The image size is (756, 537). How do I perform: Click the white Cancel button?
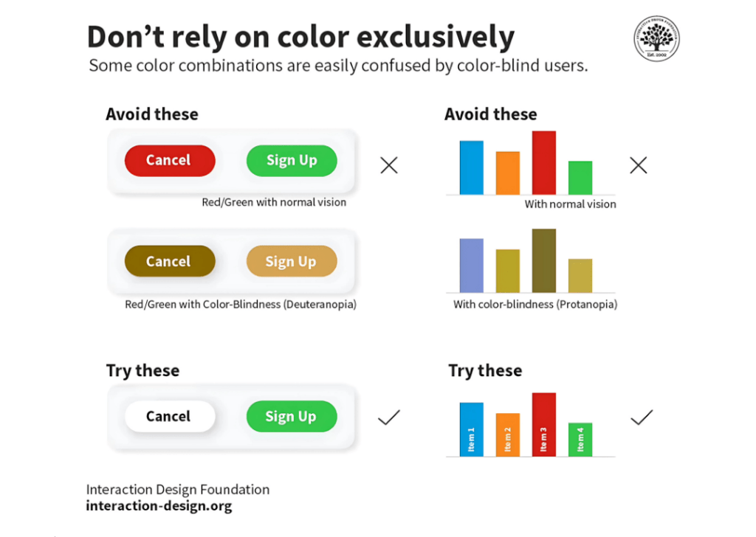(x=170, y=416)
